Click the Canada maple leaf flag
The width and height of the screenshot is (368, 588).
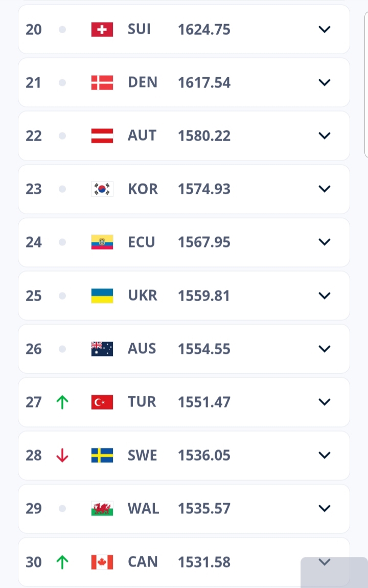(x=102, y=562)
